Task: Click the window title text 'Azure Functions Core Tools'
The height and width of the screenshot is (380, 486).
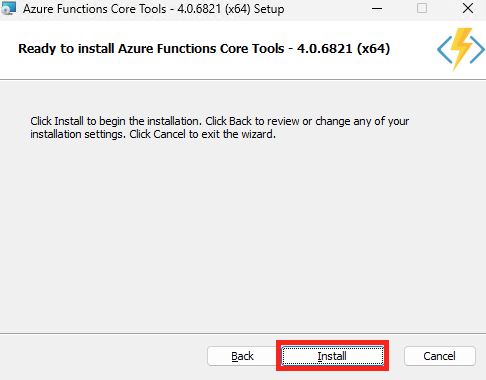Action: pos(95,9)
